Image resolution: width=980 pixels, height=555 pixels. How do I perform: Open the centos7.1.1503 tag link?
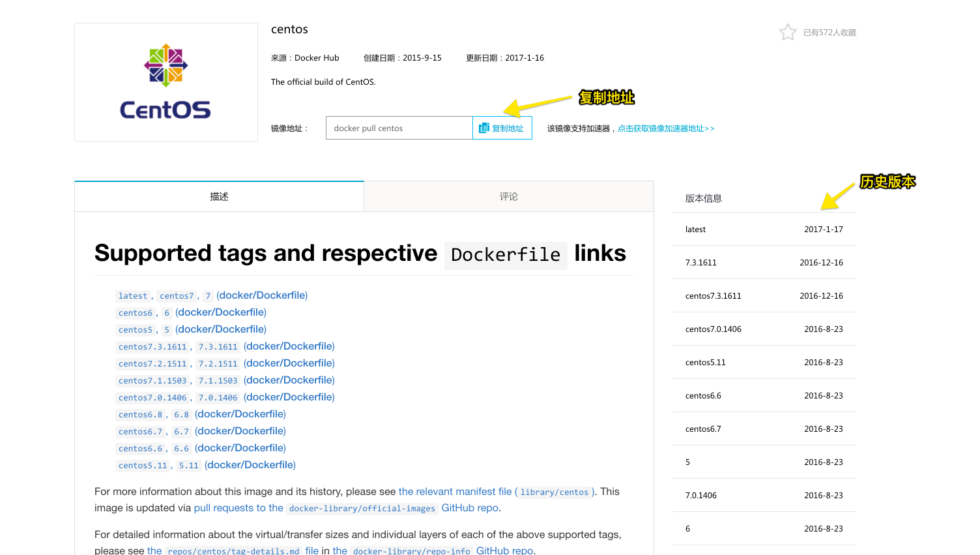(x=152, y=381)
